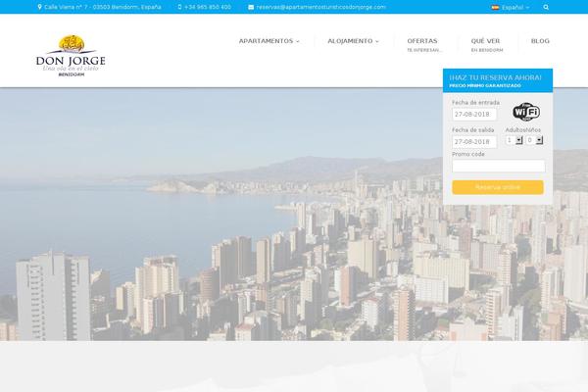Click the +34 965 850 400 phone number
Image resolution: width=588 pixels, height=392 pixels.
coord(208,7)
